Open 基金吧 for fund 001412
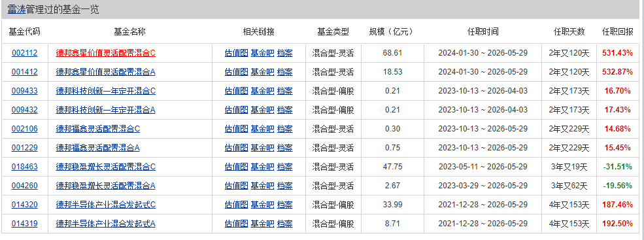 [x=262, y=72]
